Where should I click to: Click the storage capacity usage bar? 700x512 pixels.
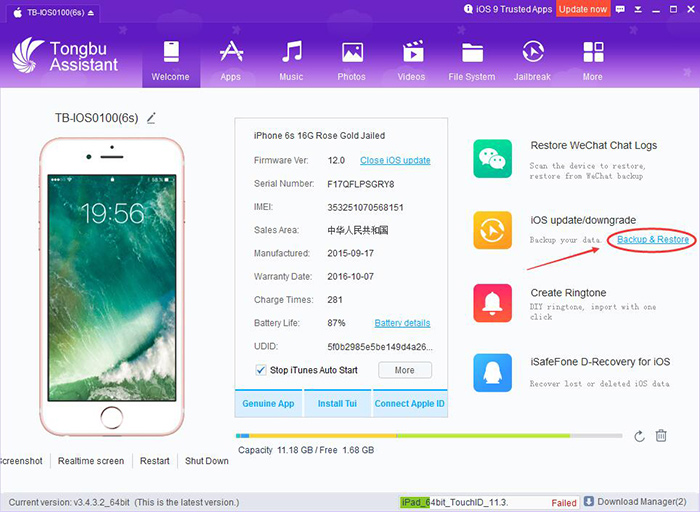coord(429,435)
